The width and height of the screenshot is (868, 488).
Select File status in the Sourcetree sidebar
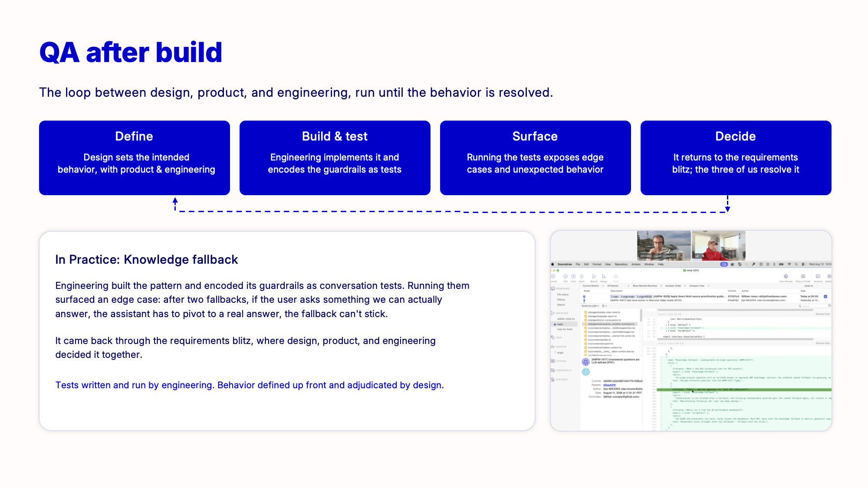(x=563, y=295)
